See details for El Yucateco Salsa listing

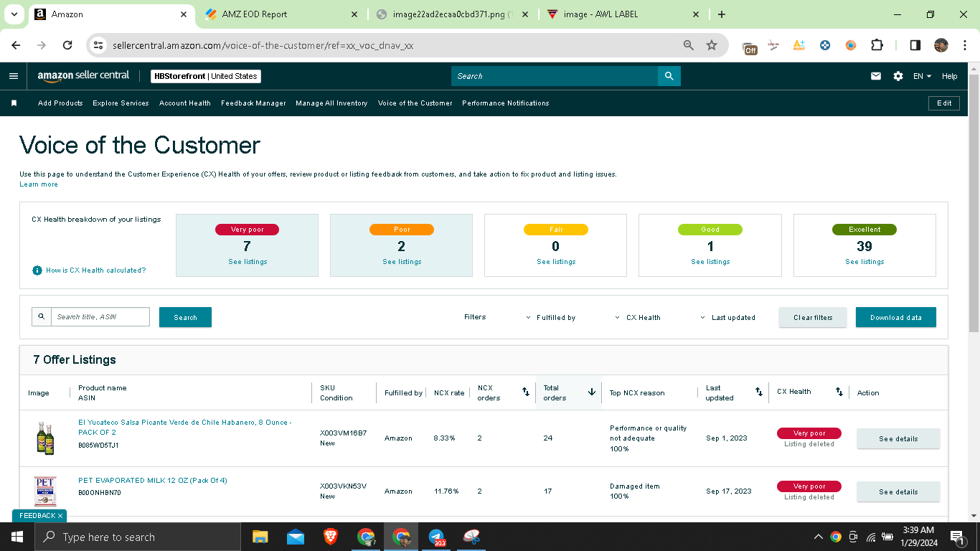pos(898,438)
